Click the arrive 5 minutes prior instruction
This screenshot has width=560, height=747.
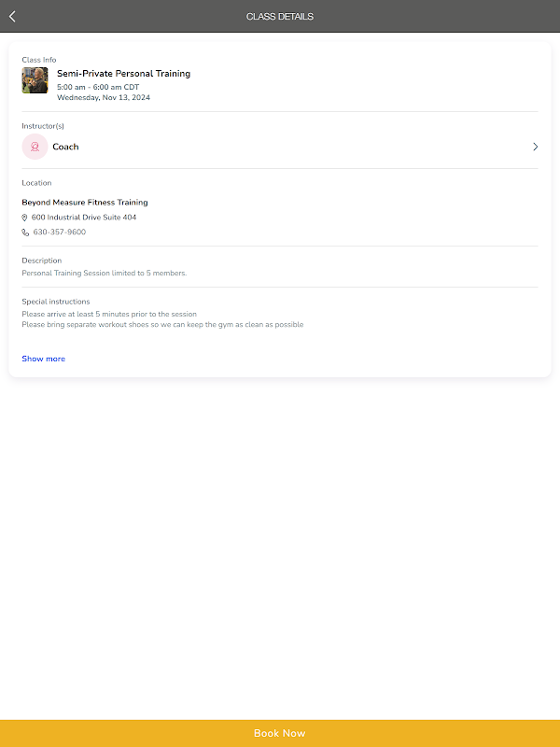(109, 315)
